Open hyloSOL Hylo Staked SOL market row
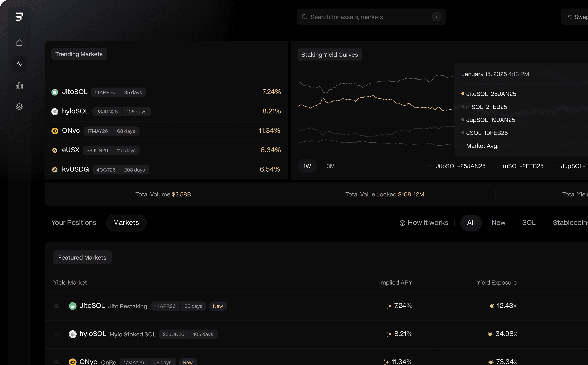 tap(133, 334)
